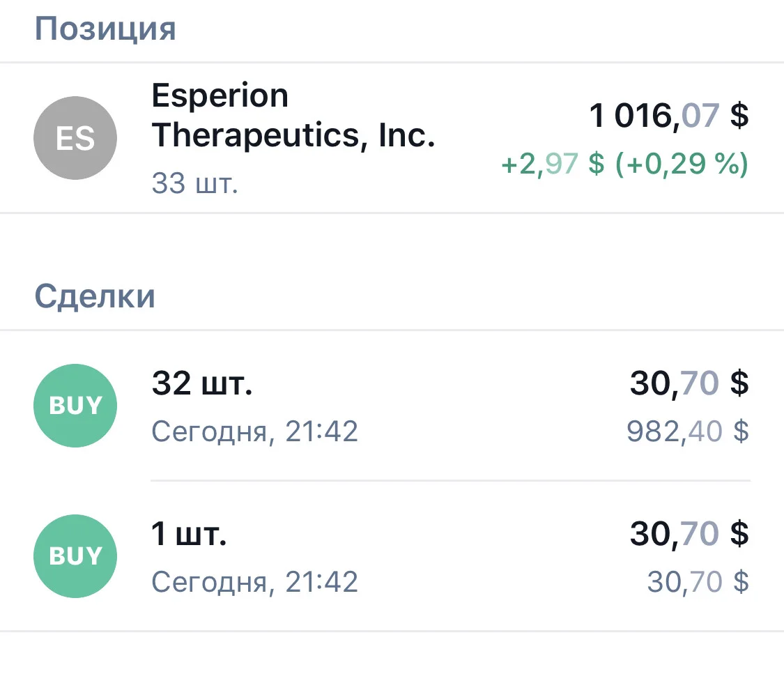This screenshot has height=681, width=784.
Task: Select the 32 шт. trade row
Action: 392,406
